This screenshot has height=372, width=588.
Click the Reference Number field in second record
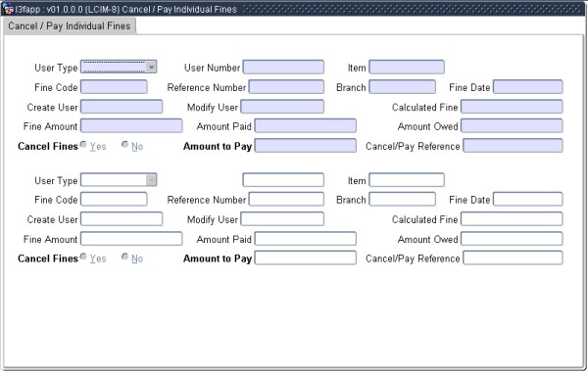coord(286,200)
